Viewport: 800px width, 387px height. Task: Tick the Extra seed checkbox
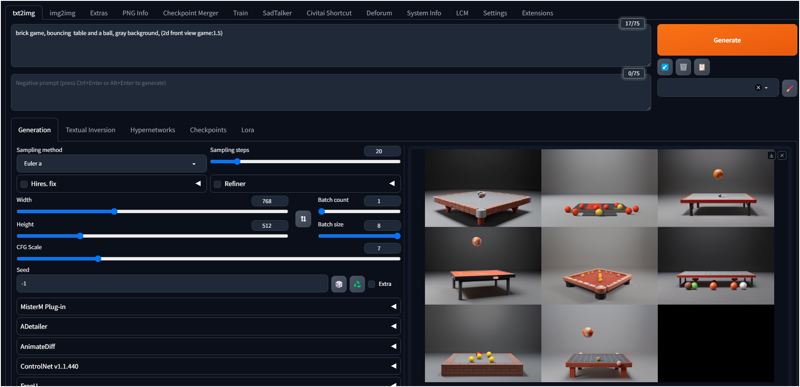(x=372, y=284)
